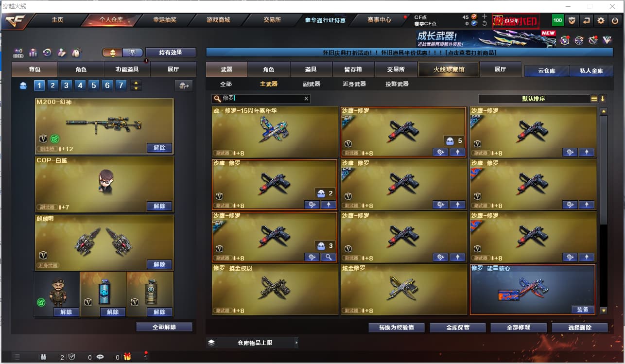The width and height of the screenshot is (625, 364).
Task: Switch to the trophy view toggle
Action: click(133, 52)
